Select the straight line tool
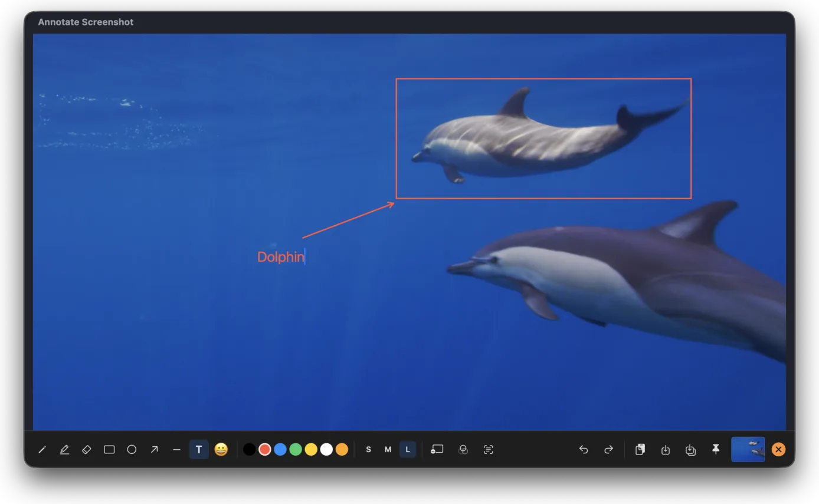 (176, 450)
